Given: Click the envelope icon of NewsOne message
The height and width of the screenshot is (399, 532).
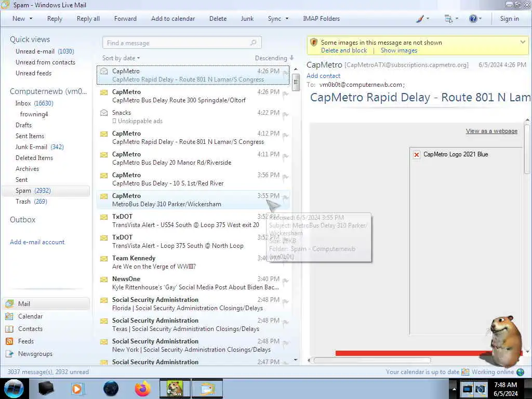Looking at the screenshot, I should click(x=104, y=280).
